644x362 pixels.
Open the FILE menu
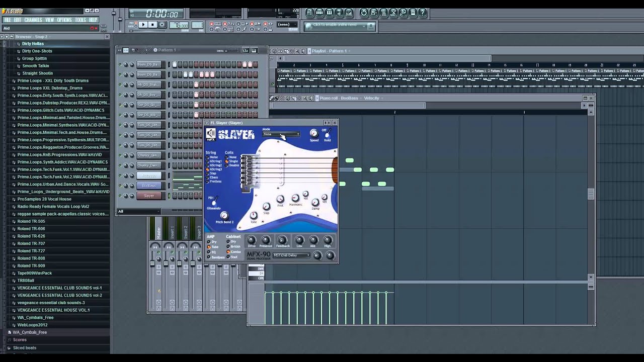(8, 20)
